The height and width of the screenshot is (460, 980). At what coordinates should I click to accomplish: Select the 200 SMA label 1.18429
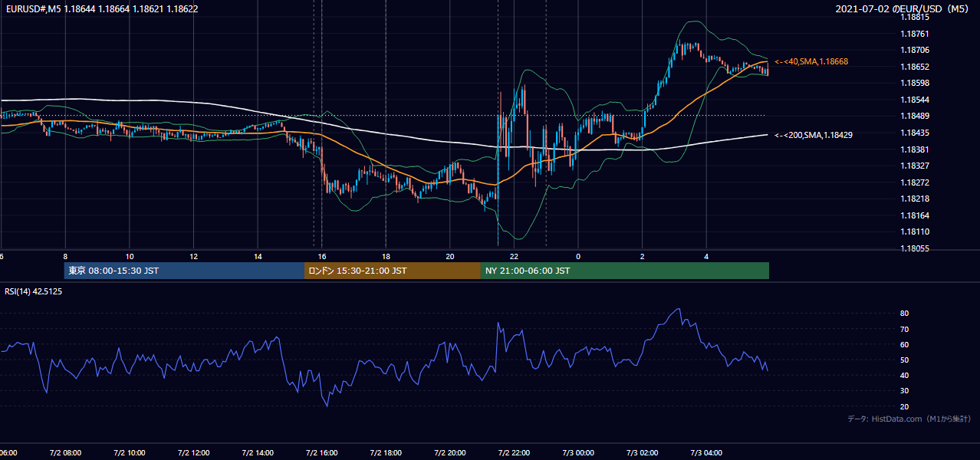[814, 135]
